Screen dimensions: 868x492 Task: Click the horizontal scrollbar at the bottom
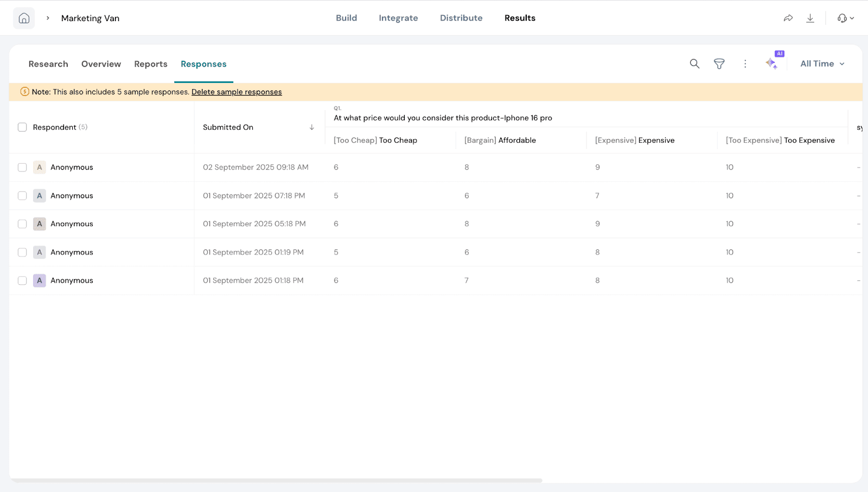(x=277, y=481)
